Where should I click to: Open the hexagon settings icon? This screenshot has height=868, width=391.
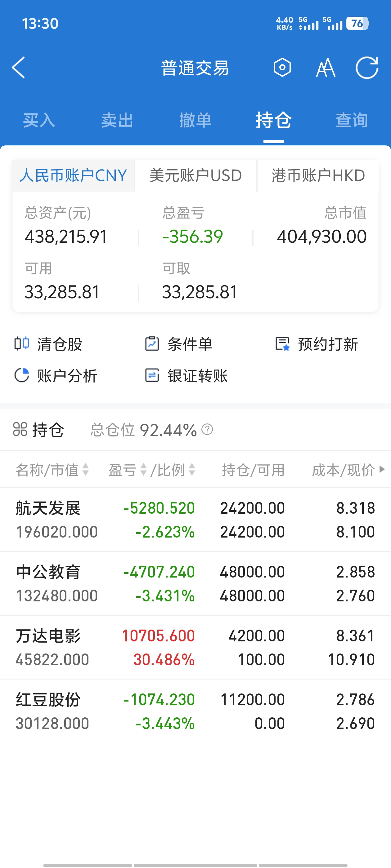tap(282, 67)
